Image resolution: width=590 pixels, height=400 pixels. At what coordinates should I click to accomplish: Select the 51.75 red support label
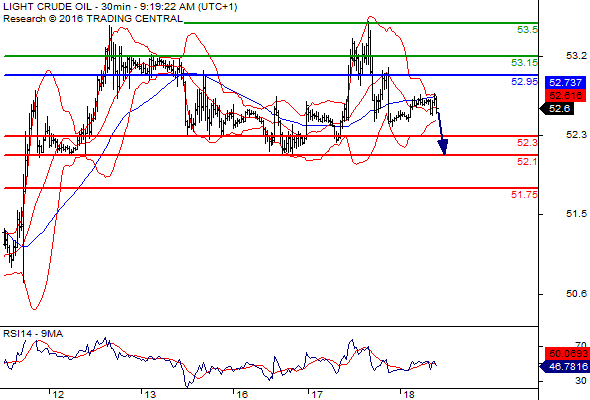click(x=525, y=195)
